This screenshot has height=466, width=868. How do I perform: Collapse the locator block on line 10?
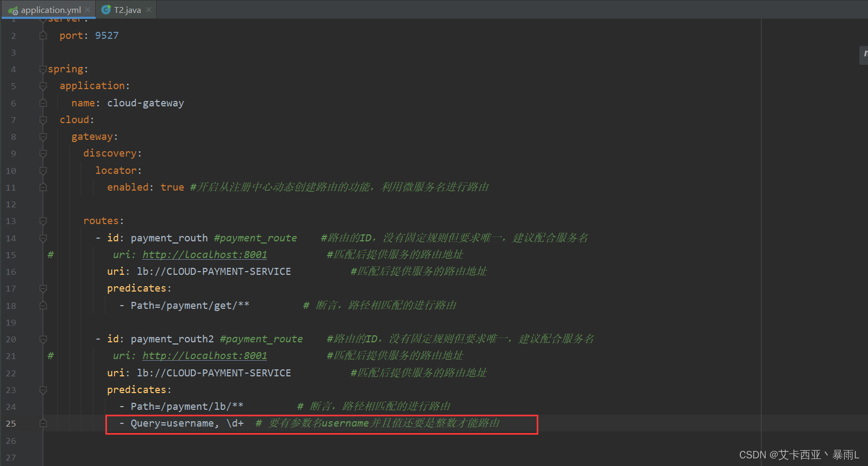click(43, 171)
